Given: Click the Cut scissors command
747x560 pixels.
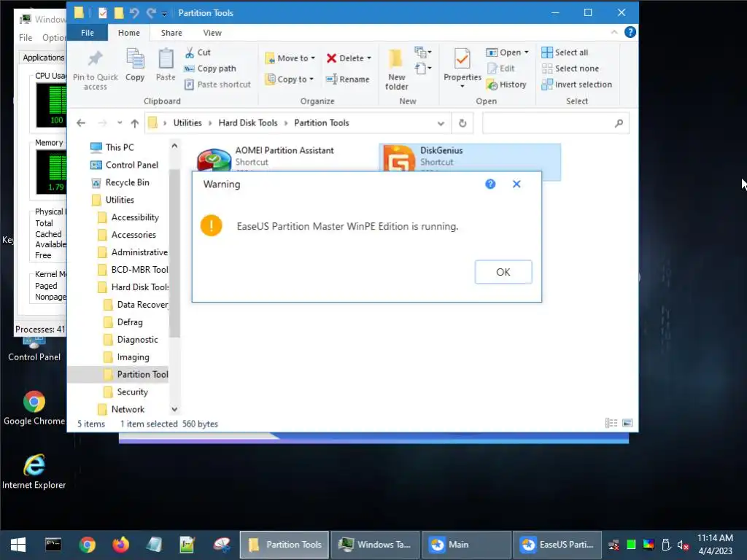Looking at the screenshot, I should coord(198,52).
